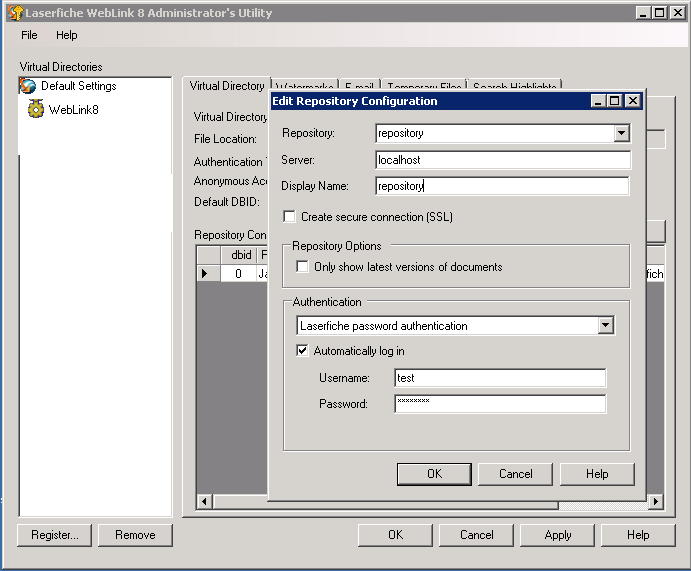Click the horizontal scrollbar thumb of grid

[386, 502]
